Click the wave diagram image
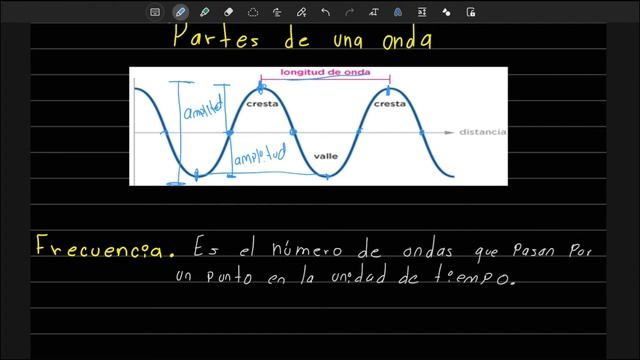This screenshot has width=640, height=360. click(318, 126)
